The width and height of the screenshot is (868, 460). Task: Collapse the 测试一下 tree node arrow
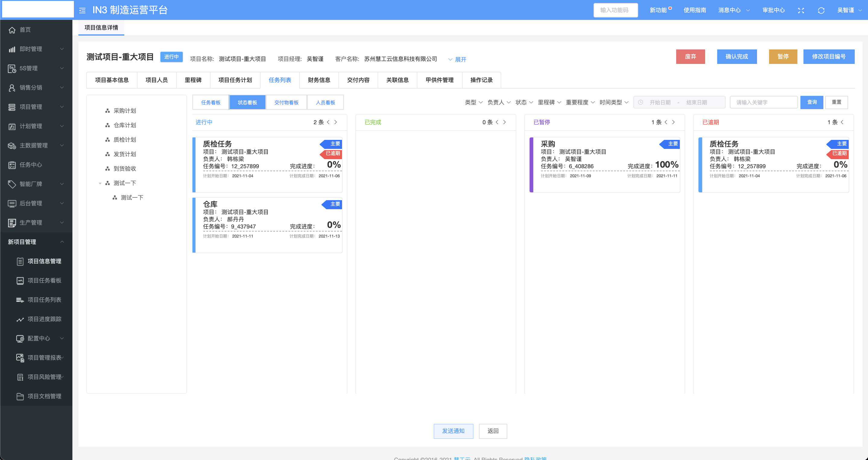point(100,184)
